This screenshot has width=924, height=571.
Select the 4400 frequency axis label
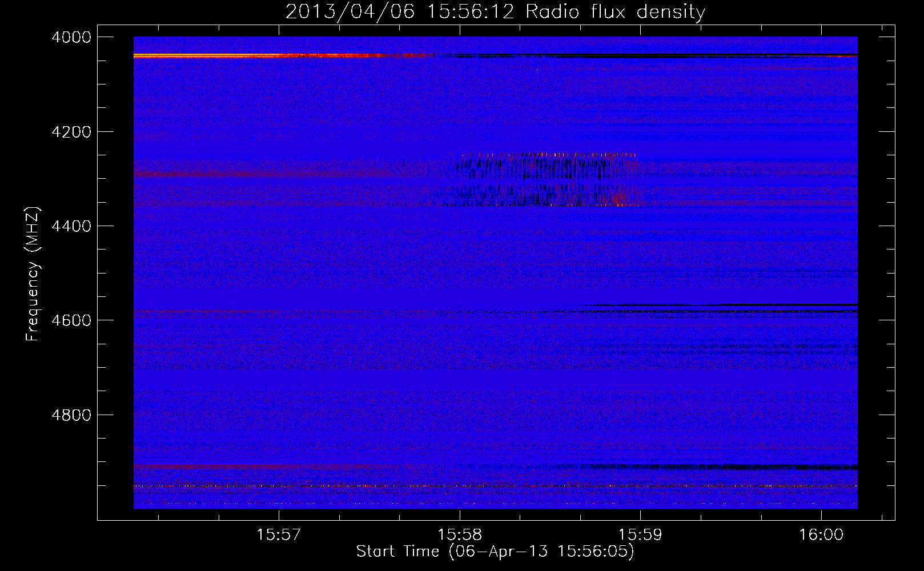(x=71, y=226)
